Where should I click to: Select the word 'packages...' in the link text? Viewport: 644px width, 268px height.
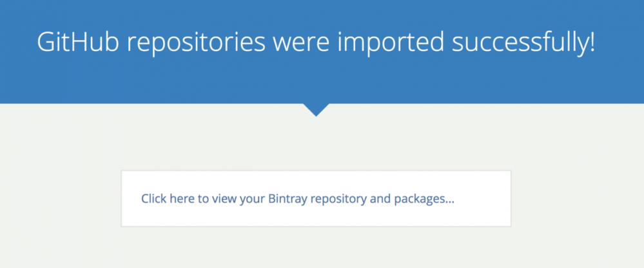click(422, 199)
